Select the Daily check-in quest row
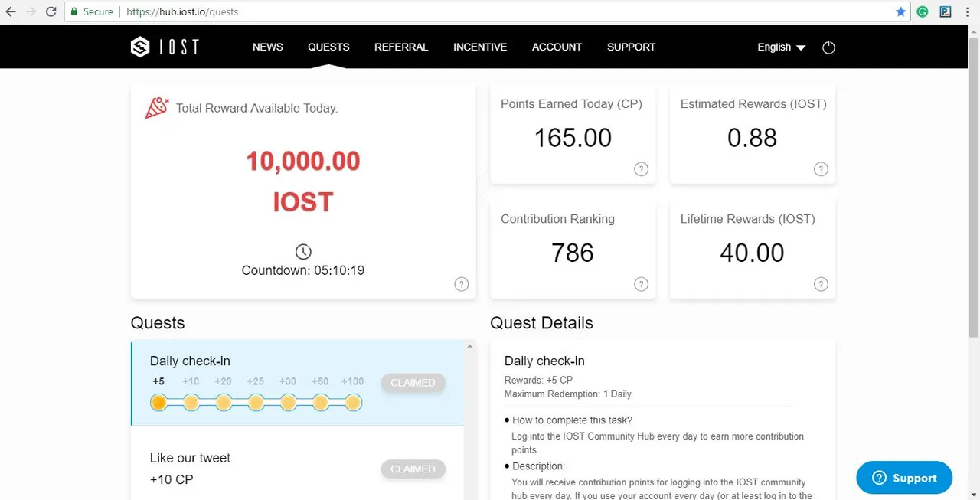 click(297, 383)
